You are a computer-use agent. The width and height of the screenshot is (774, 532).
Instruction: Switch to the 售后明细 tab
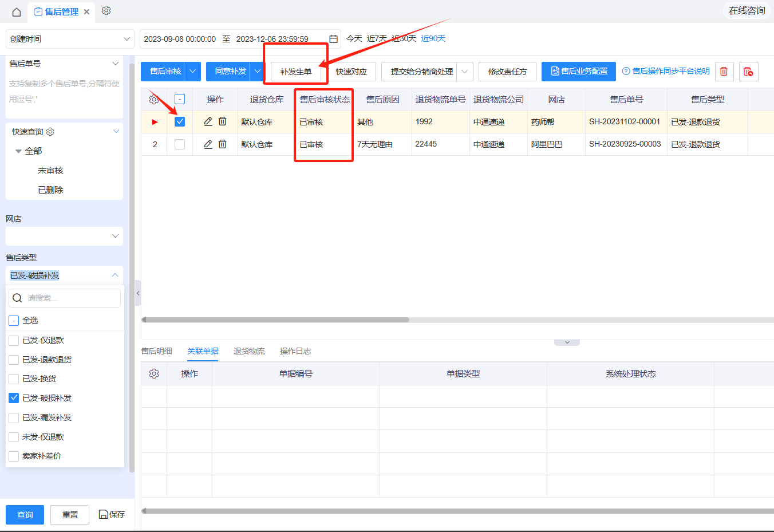(x=156, y=351)
